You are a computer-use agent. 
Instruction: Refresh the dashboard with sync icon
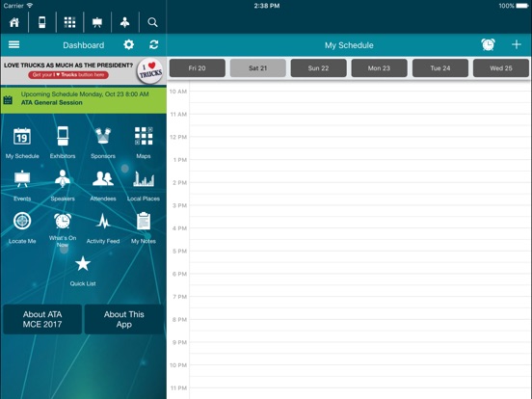tap(153, 44)
